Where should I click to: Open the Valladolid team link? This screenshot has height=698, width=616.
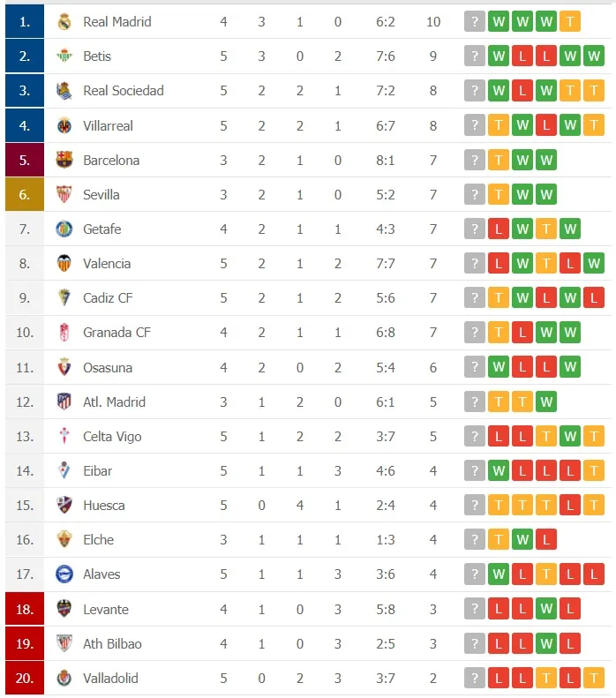(110, 678)
